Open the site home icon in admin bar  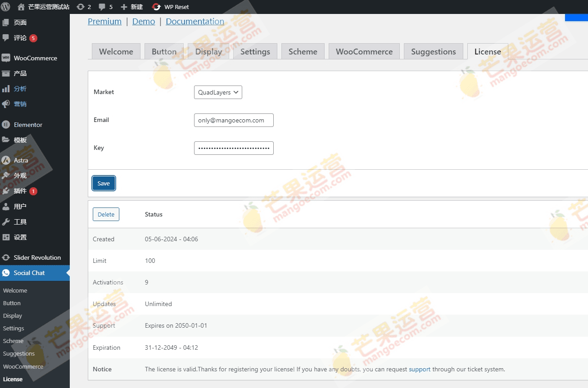[x=21, y=7]
